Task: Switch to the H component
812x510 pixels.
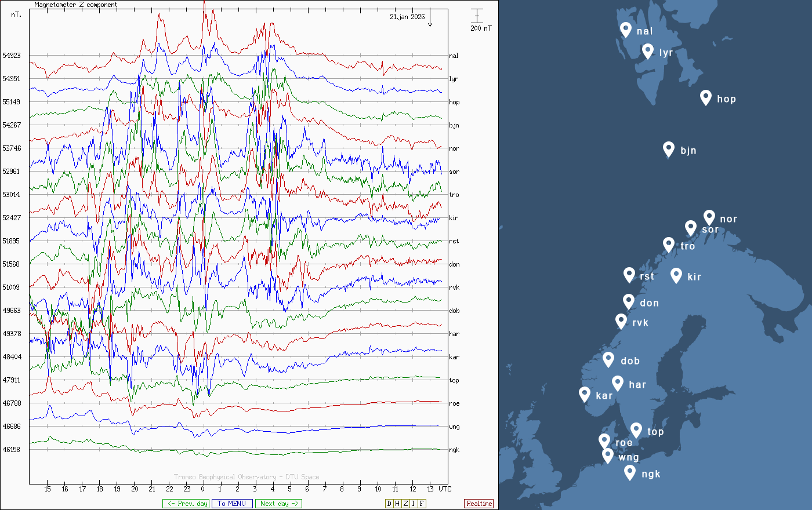Action: (397, 504)
